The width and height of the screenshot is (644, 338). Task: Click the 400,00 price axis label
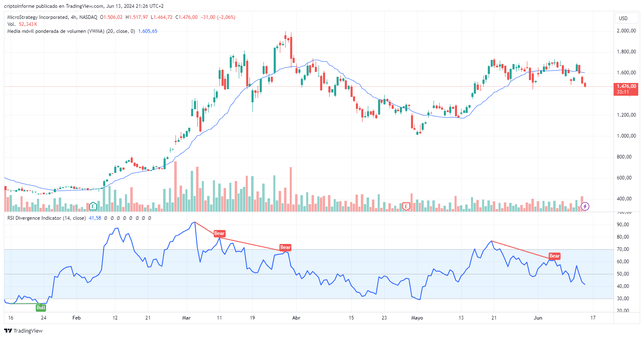click(x=624, y=199)
